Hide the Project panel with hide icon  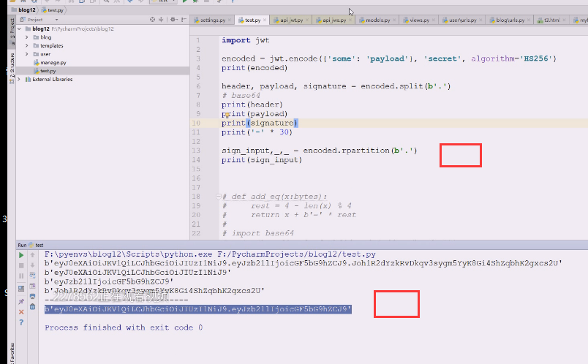pyautogui.click(x=184, y=20)
